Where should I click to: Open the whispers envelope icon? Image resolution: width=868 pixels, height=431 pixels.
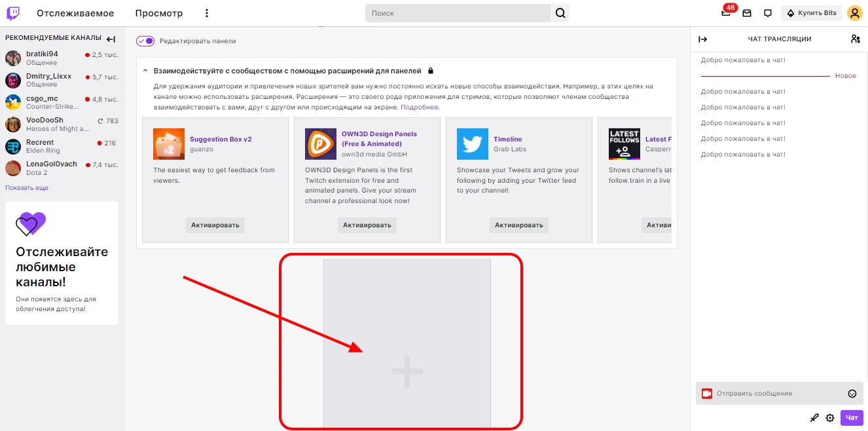coord(747,13)
